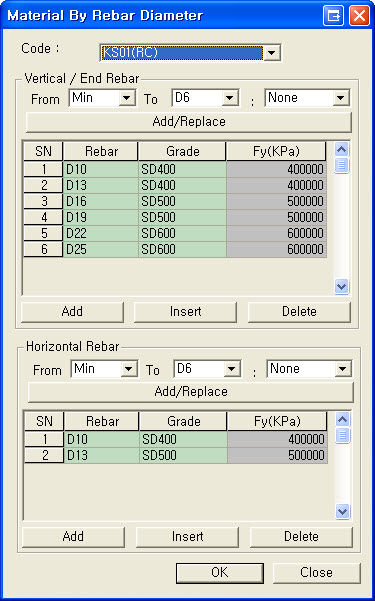Open the Code dropdown showing KS01(RC)

(190, 53)
